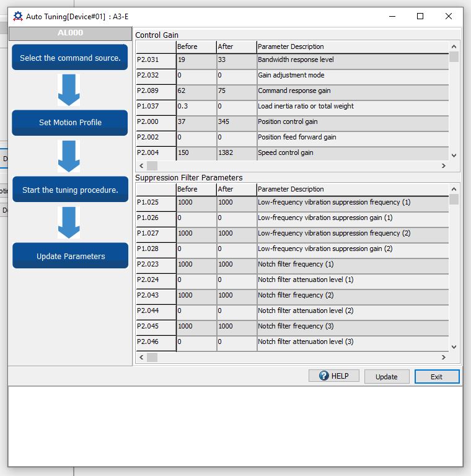The image size is (471, 476).
Task: Click Notch filter frequency (1) description
Action: pyautogui.click(x=353, y=266)
